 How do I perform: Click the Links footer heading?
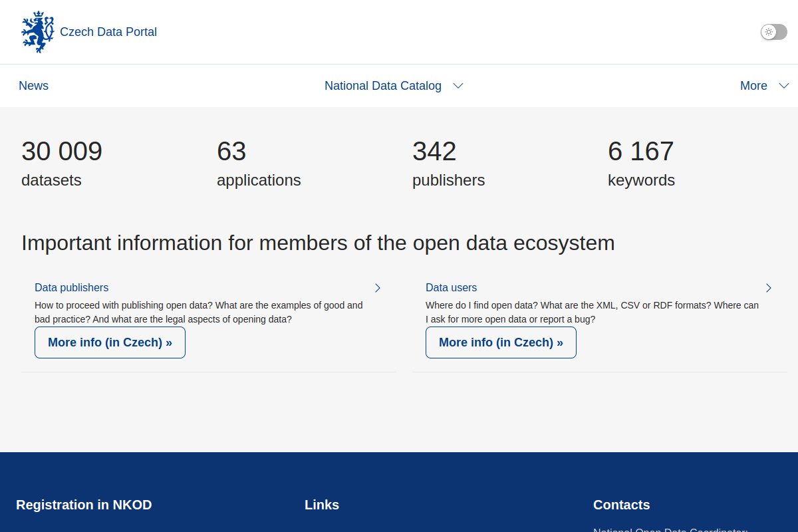click(x=322, y=505)
